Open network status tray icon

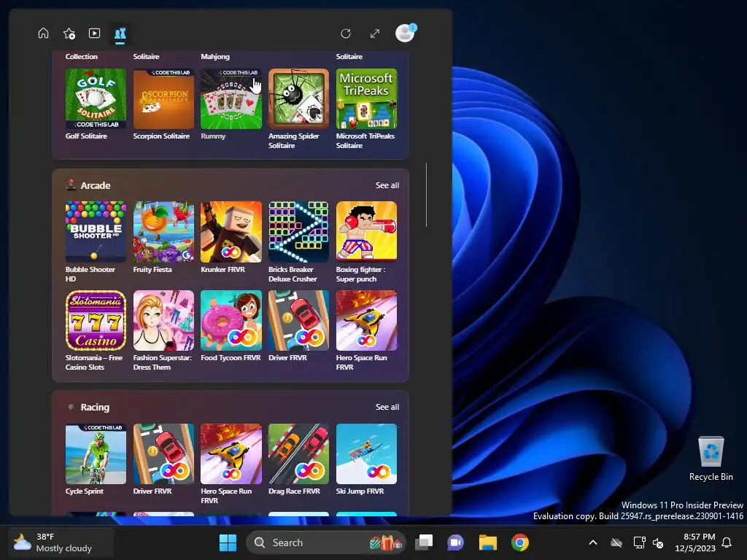[639, 542]
